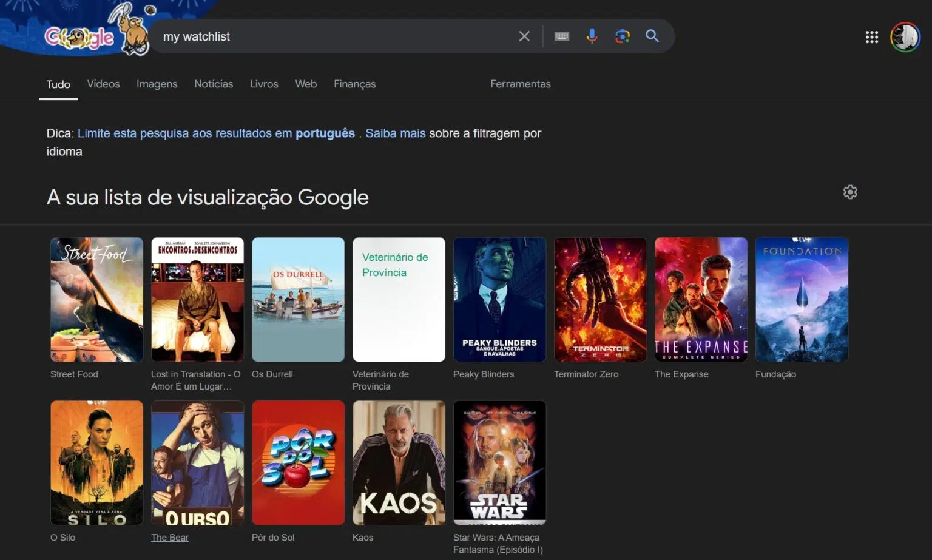Open the Kaos poster
932x560 pixels.
(x=399, y=463)
